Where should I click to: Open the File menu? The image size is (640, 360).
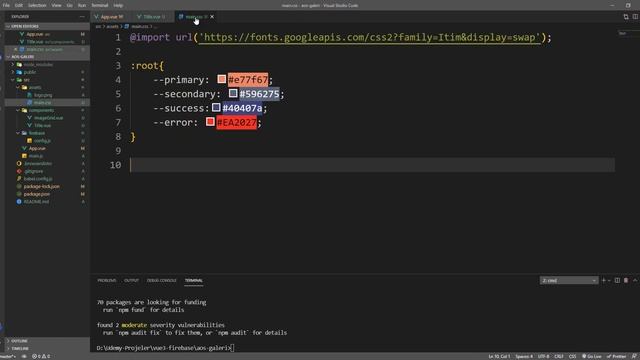(6, 5)
